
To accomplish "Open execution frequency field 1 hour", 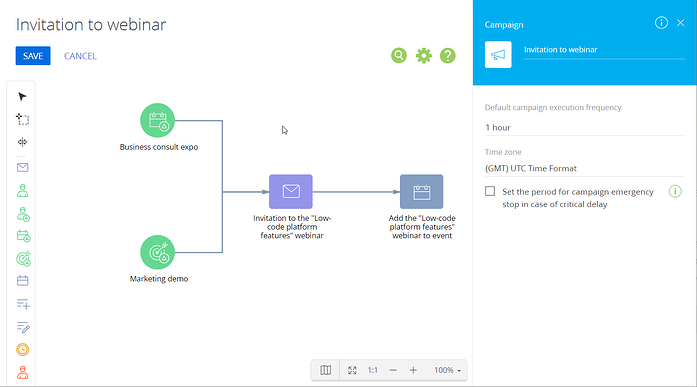I will (x=585, y=128).
